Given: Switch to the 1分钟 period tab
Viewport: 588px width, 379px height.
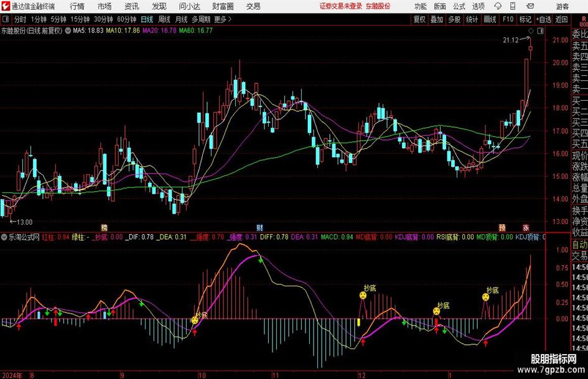Looking at the screenshot, I should 39,19.
